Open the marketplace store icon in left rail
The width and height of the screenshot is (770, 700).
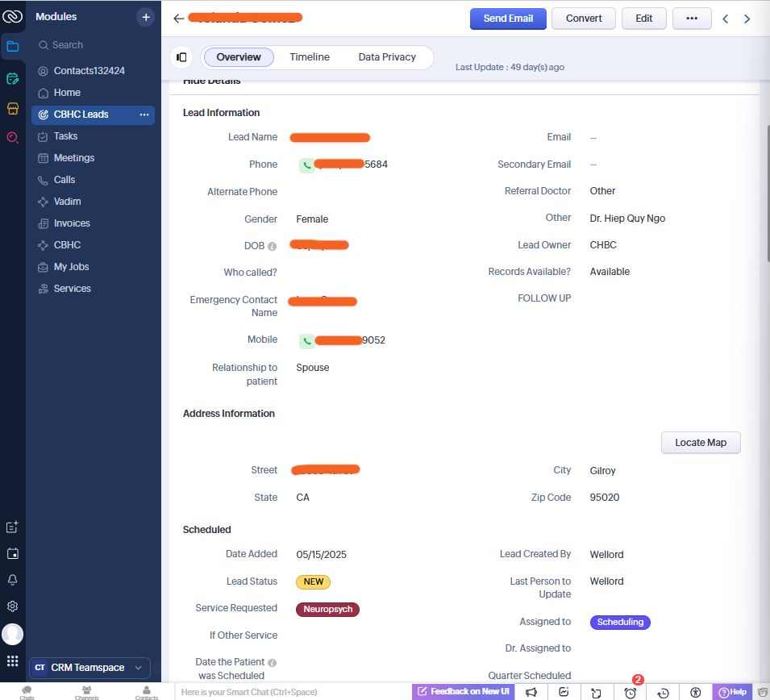[12, 109]
